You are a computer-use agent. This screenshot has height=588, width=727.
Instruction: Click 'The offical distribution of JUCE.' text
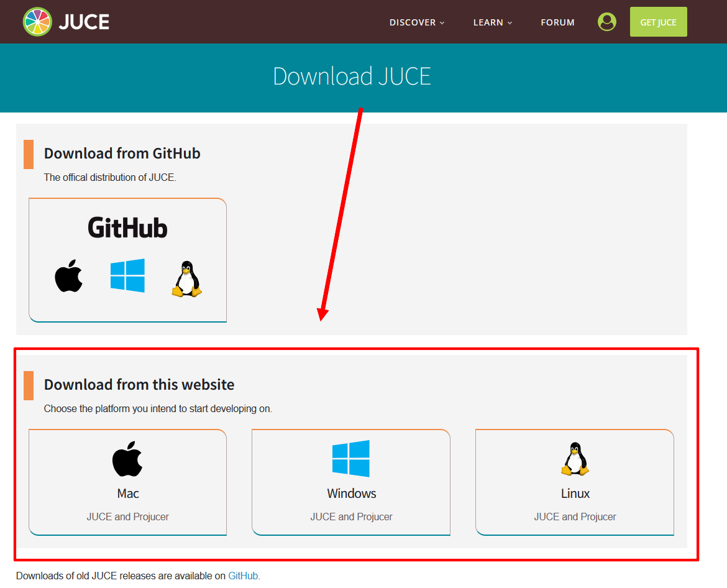pyautogui.click(x=110, y=177)
